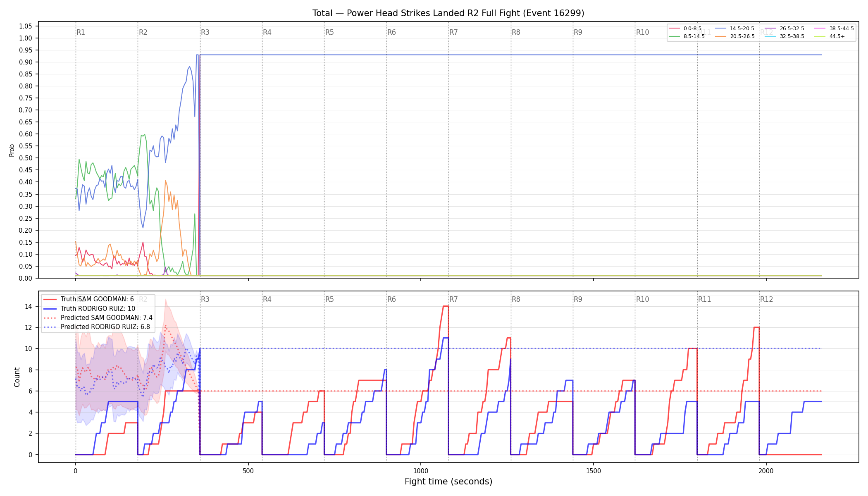Click the R9 round label in the Count chart

[578, 299]
